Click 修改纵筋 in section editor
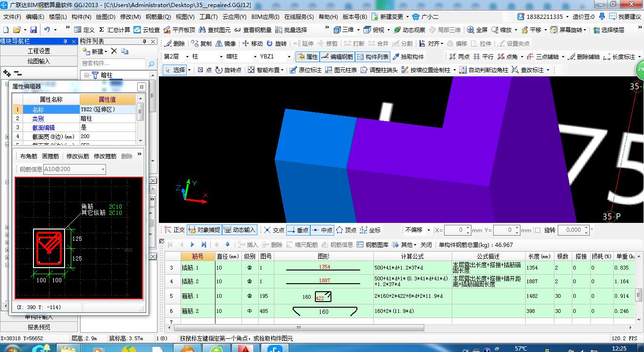 [x=78, y=156]
